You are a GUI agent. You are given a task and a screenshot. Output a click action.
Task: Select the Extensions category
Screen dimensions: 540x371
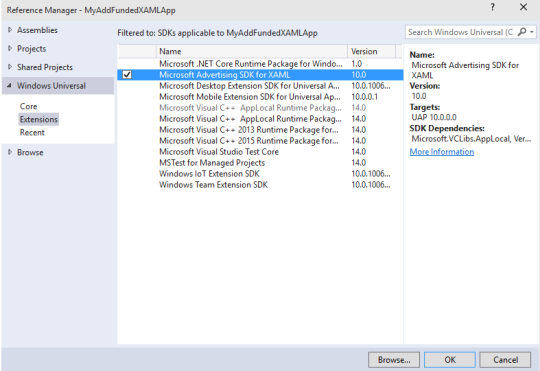(x=39, y=120)
